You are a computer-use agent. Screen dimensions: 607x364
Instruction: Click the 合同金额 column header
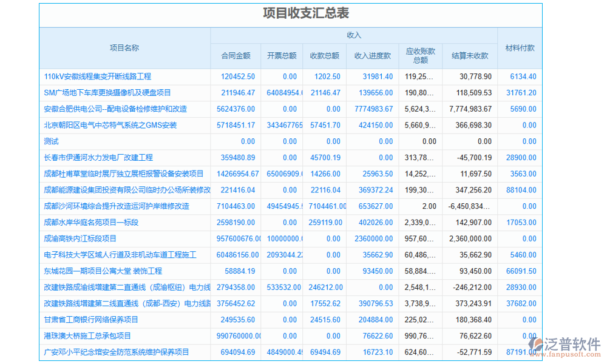[235, 55]
